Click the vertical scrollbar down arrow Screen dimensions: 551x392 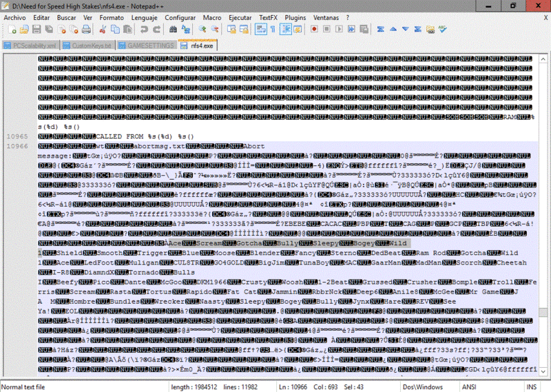click(543, 371)
